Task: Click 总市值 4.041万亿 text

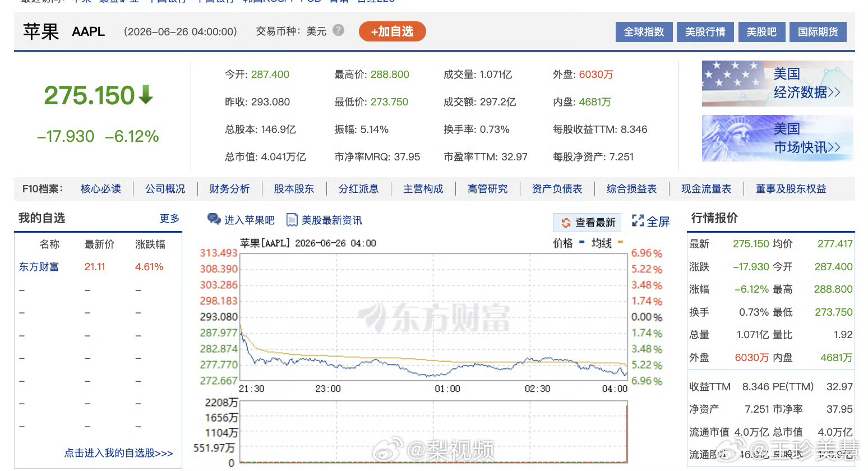Action: click(x=265, y=157)
